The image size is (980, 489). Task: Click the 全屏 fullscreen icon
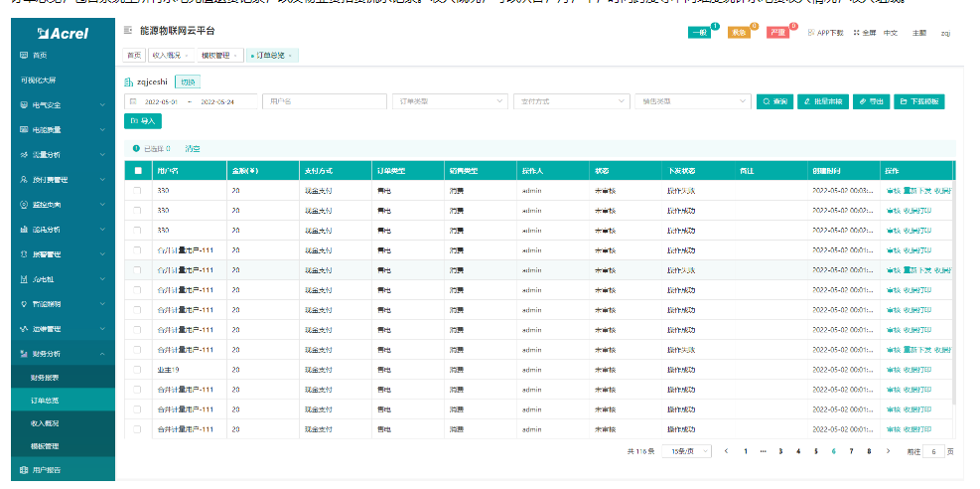856,33
